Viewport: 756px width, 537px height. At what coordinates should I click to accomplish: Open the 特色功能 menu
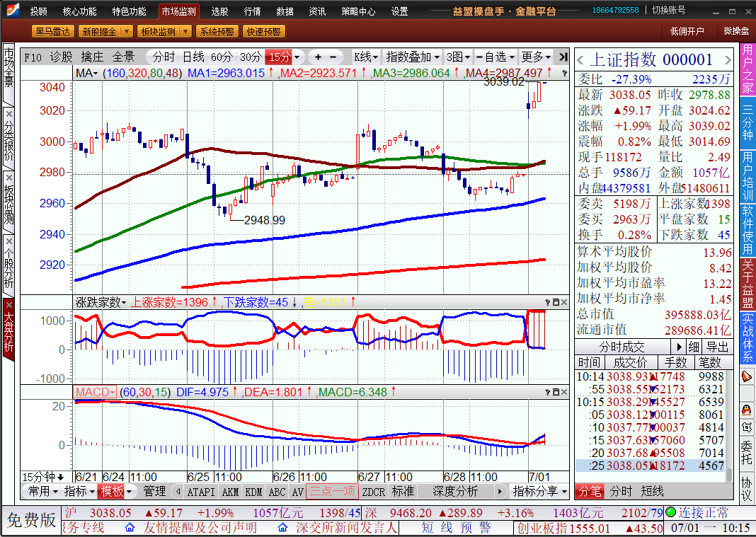pos(129,11)
